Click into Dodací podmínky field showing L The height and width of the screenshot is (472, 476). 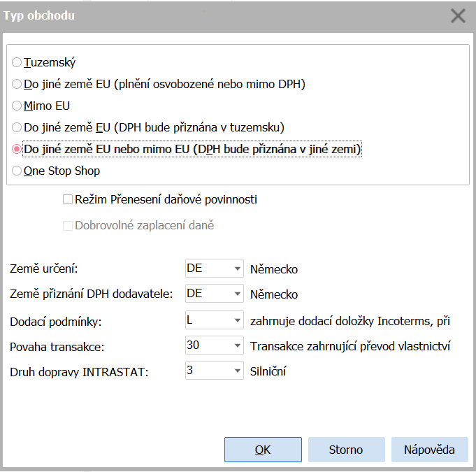[206, 321]
